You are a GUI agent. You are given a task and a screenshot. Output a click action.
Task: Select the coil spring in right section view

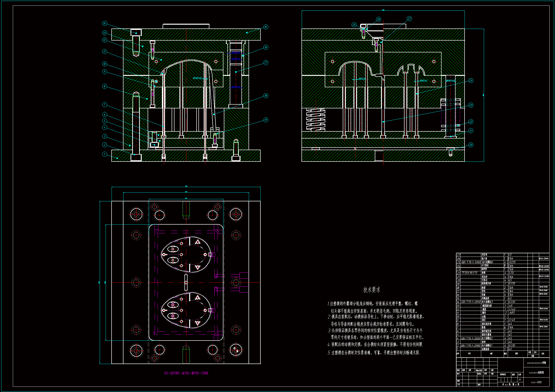coord(316,120)
